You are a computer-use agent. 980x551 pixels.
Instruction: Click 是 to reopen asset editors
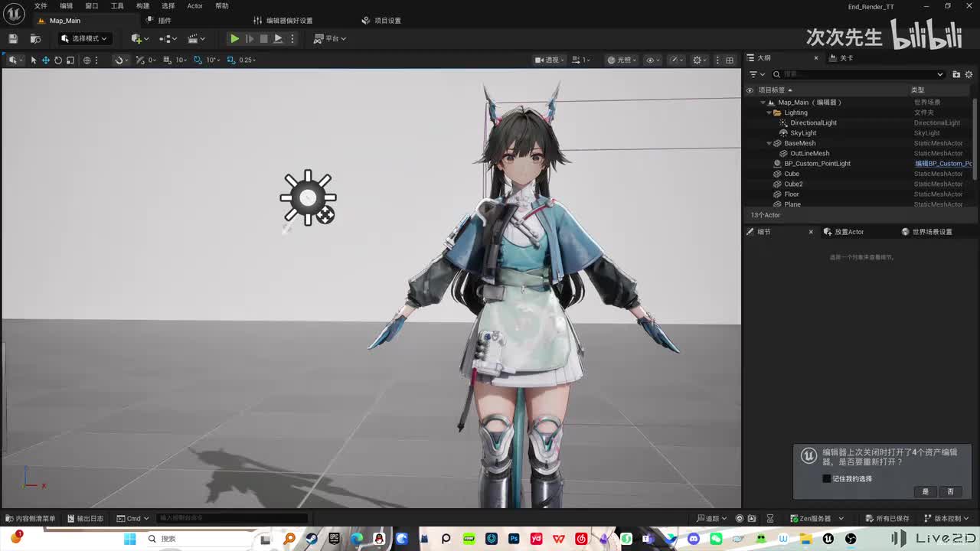pos(925,492)
